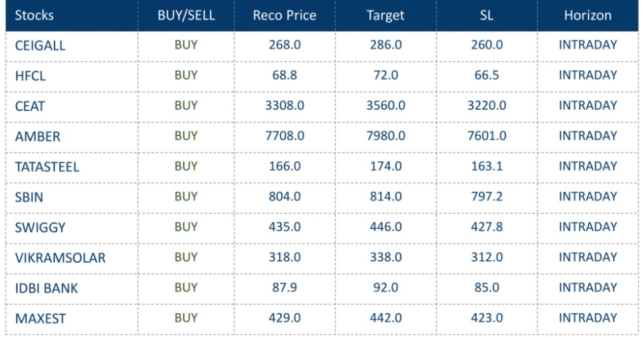Select the HFCL stock name

[30, 76]
